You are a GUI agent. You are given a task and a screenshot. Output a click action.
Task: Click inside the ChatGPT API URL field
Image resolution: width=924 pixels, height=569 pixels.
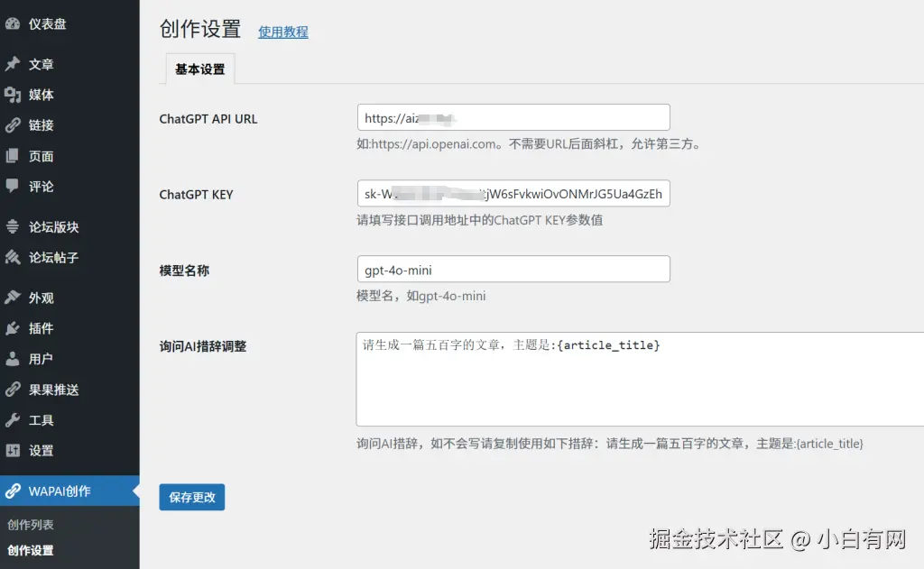(513, 117)
